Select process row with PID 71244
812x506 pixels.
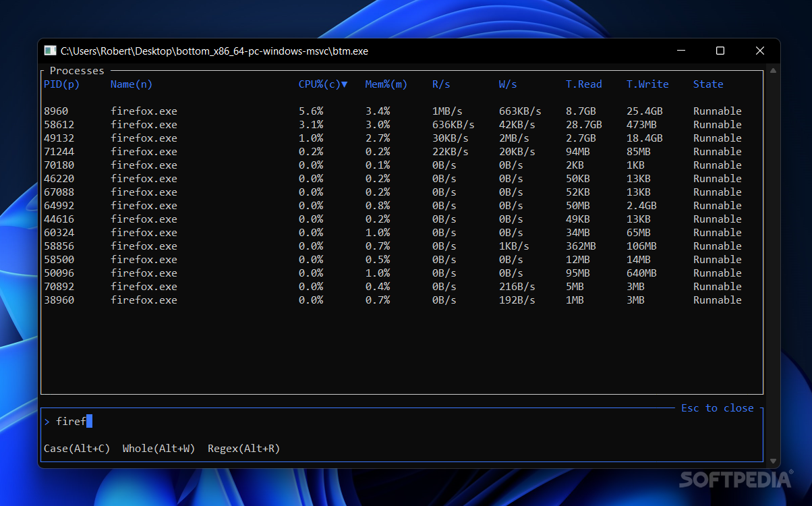[x=402, y=152]
